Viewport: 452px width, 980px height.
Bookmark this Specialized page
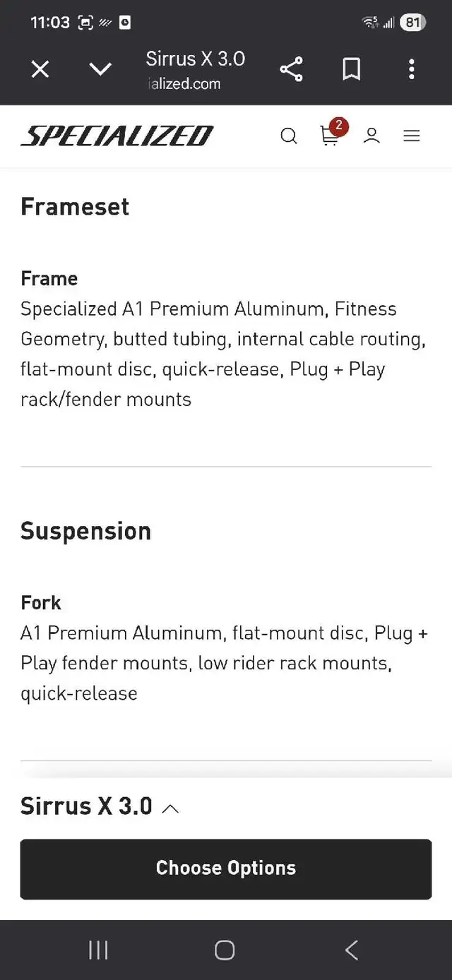click(x=351, y=69)
